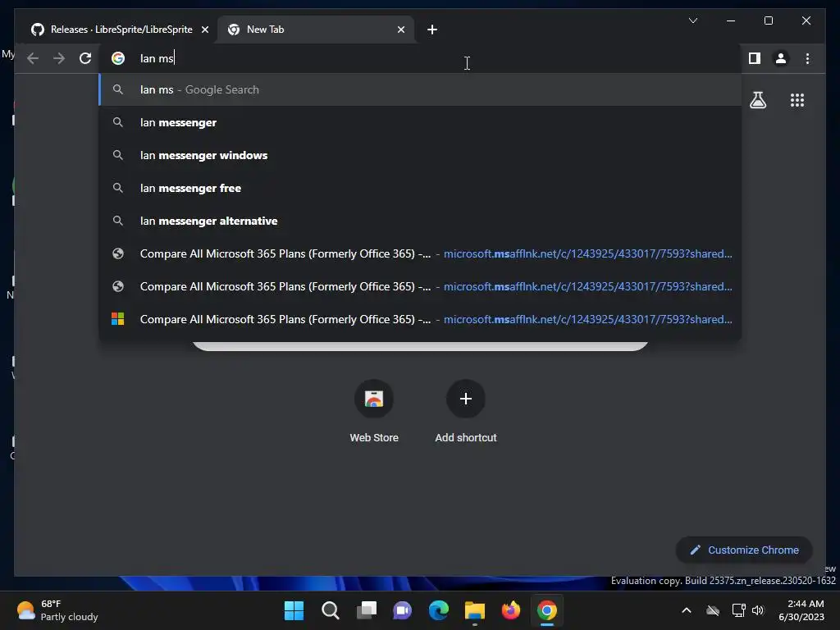Screen dimensions: 840x630
Task: Choose 'lan messenger alternative' suggestion
Action: [x=421, y=221]
